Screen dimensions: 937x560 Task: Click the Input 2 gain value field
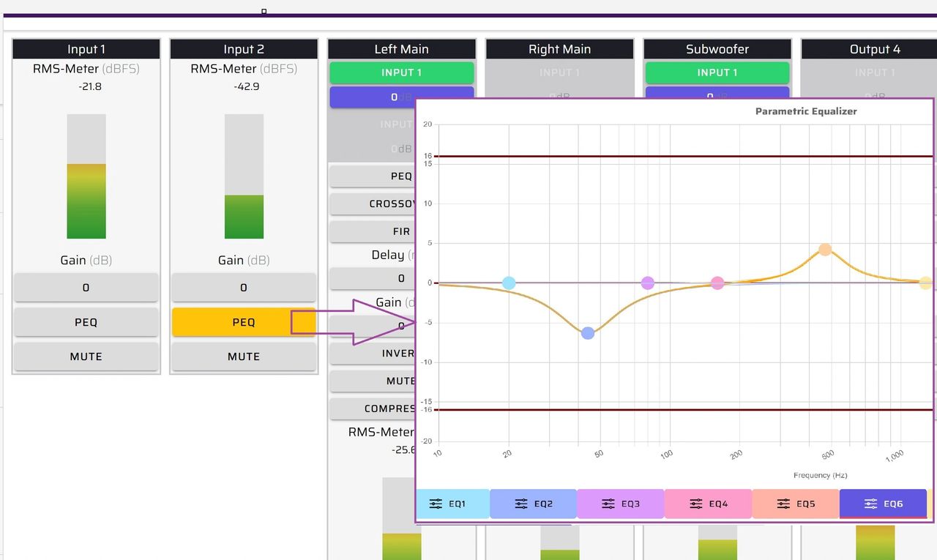point(244,288)
